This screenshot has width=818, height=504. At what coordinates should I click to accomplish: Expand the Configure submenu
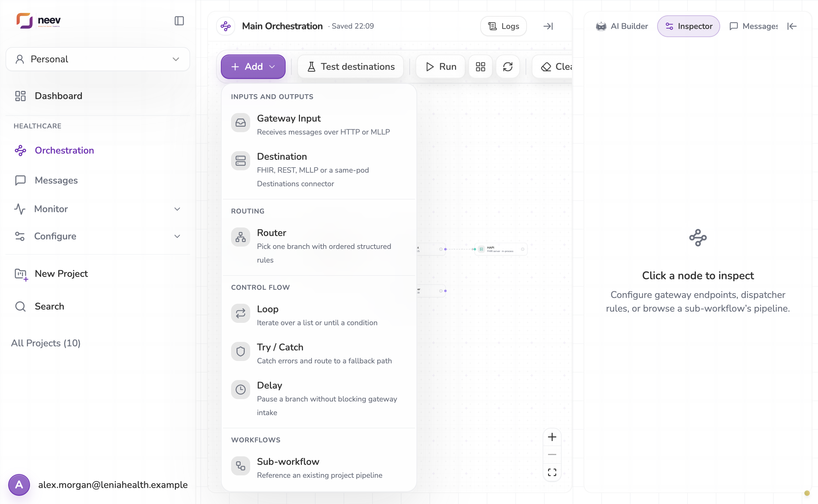pyautogui.click(x=98, y=236)
